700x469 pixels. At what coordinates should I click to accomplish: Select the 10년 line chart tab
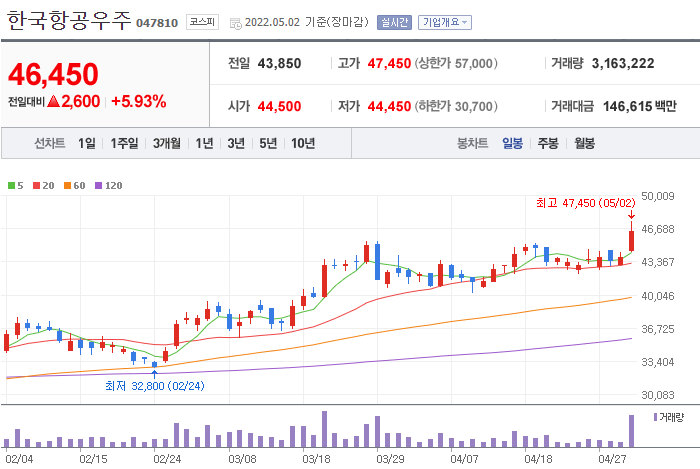point(303,143)
